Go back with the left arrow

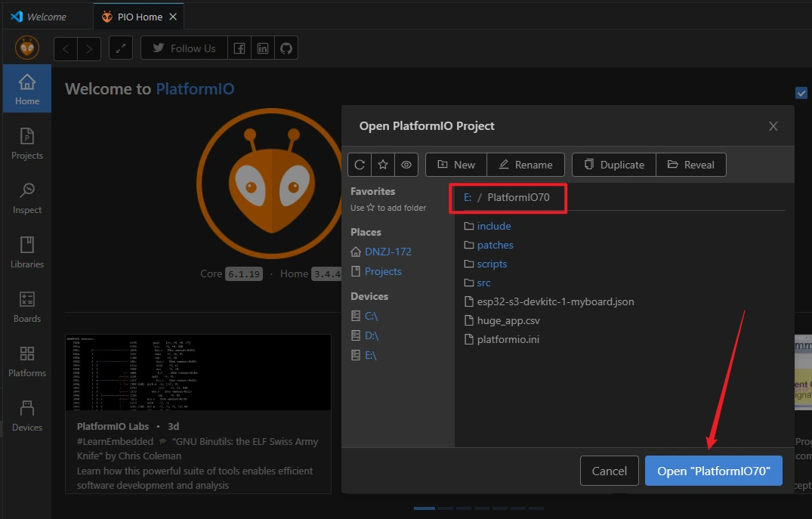click(66, 48)
